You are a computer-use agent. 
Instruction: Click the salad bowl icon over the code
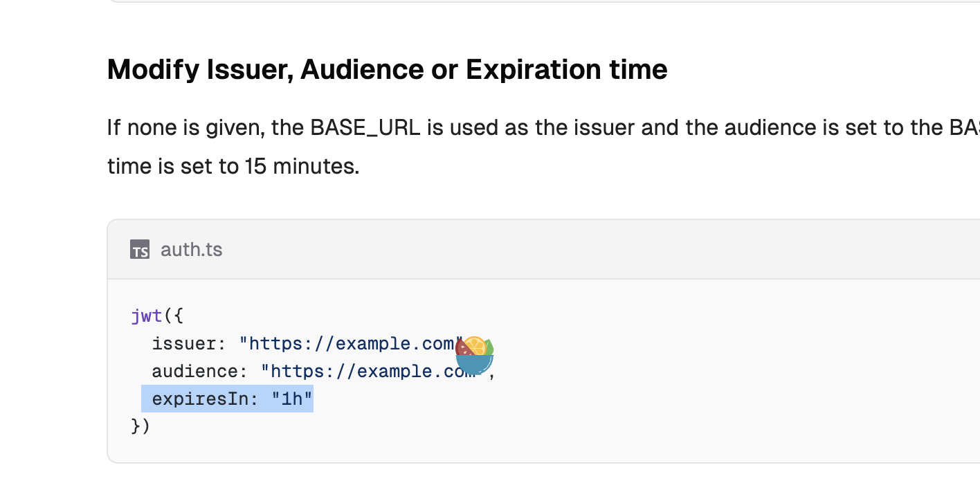point(475,356)
